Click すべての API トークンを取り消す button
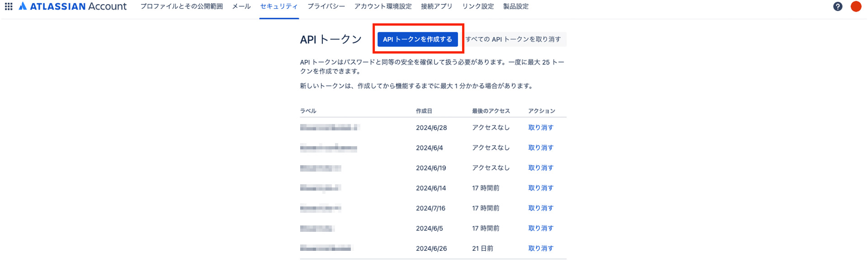The width and height of the screenshot is (868, 273). click(x=514, y=39)
